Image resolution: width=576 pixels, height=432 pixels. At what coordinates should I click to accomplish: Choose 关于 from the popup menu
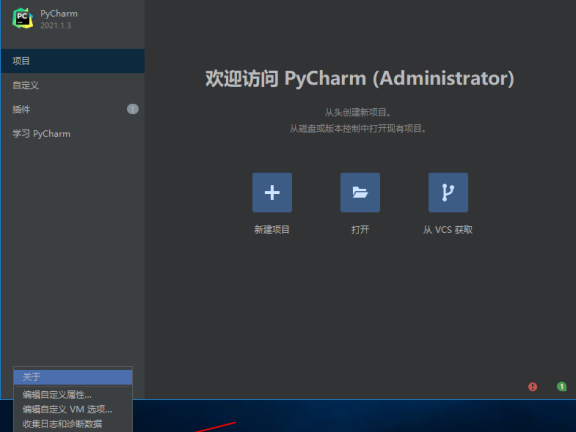pos(73,377)
